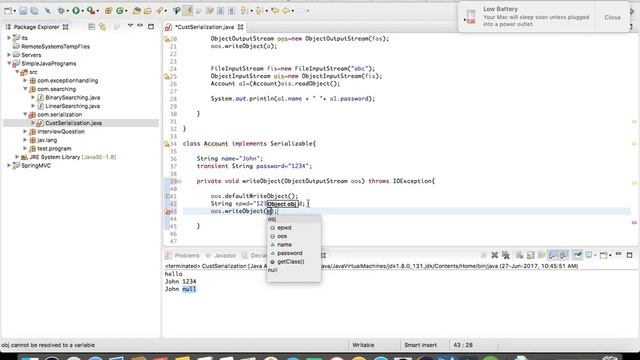Click the New Java Package icon

(109, 11)
